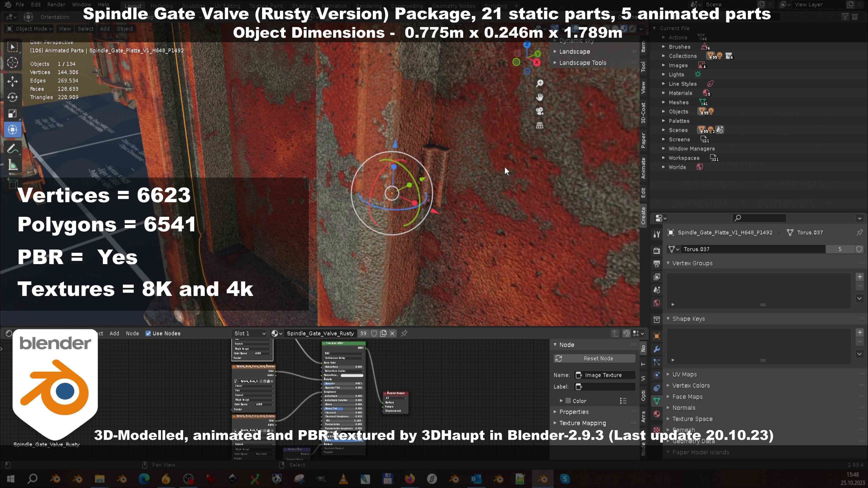Click the node Name field Image Texture
The height and width of the screenshot is (488, 868).
(605, 375)
